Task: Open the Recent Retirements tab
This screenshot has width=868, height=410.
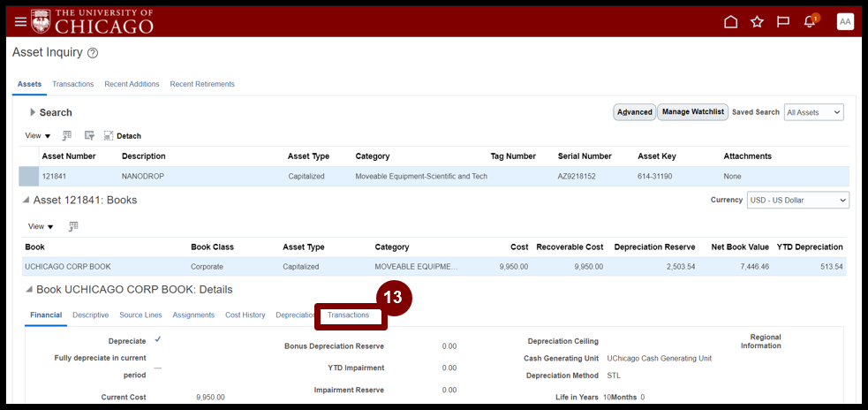Action: pos(202,84)
